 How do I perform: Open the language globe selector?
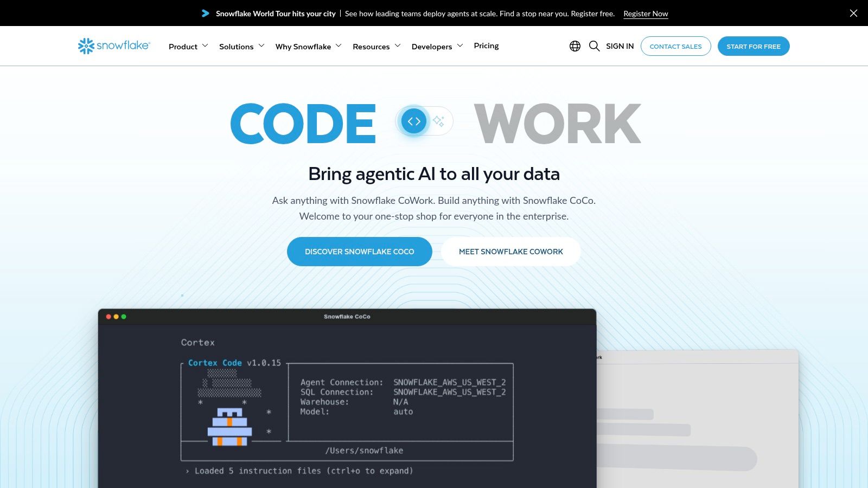(x=575, y=46)
